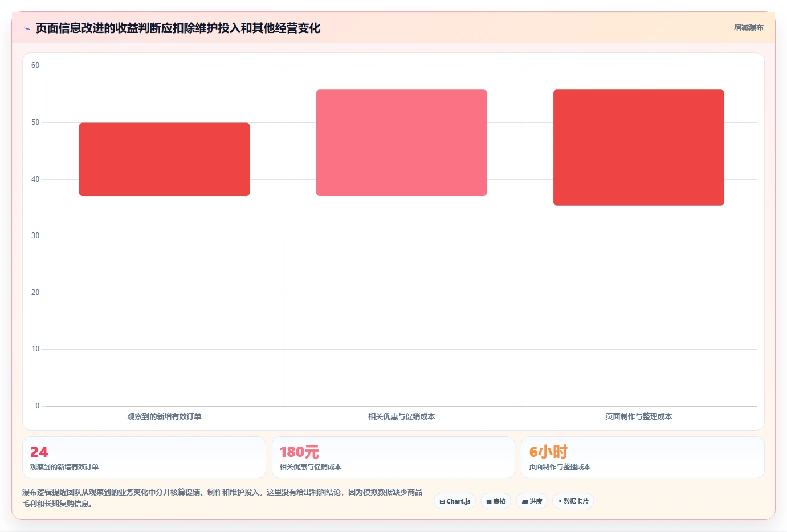
Task: Click the y-axis value 60
Action: click(x=35, y=66)
